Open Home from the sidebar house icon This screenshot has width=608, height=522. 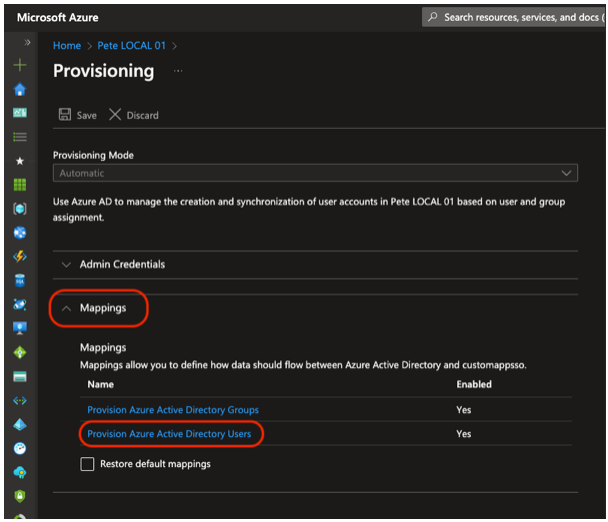tap(20, 89)
